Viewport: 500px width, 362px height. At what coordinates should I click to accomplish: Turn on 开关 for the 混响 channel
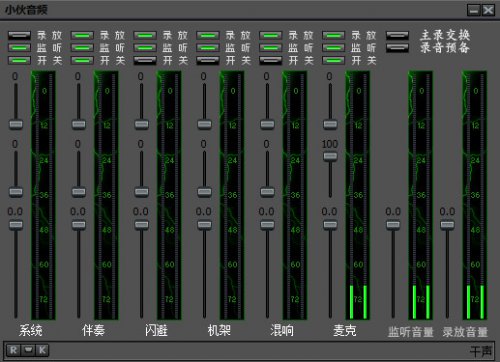click(x=271, y=60)
